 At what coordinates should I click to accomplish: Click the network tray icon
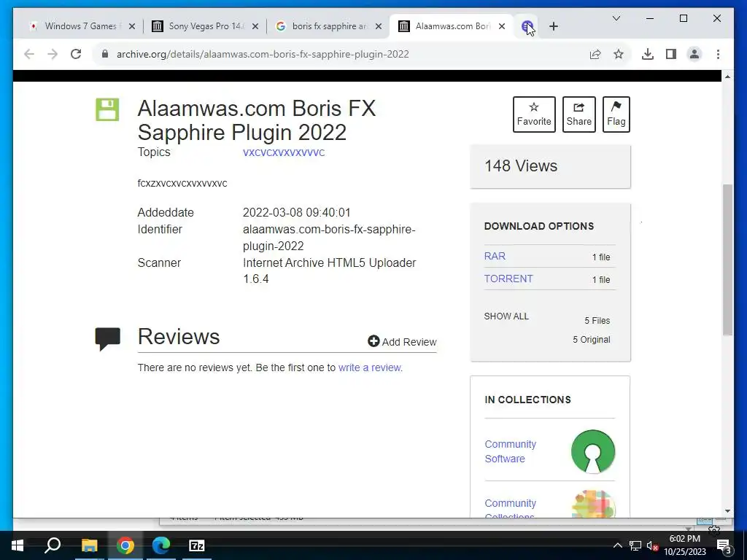pyautogui.click(x=635, y=545)
